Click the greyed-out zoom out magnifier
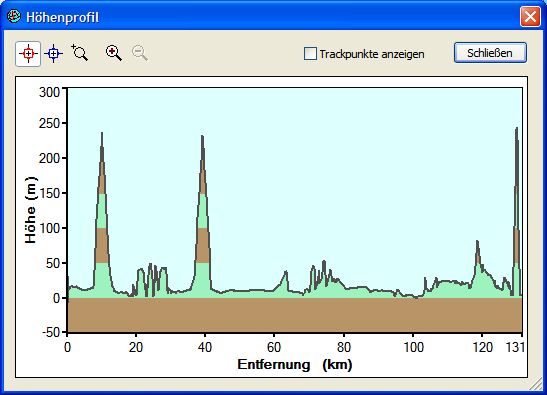This screenshot has height=395, width=547. point(140,53)
